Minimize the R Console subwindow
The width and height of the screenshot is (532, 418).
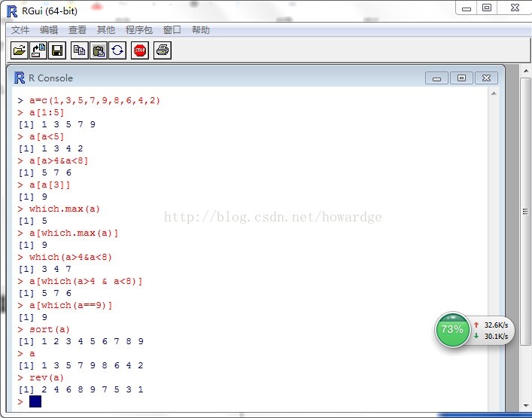tap(436, 78)
